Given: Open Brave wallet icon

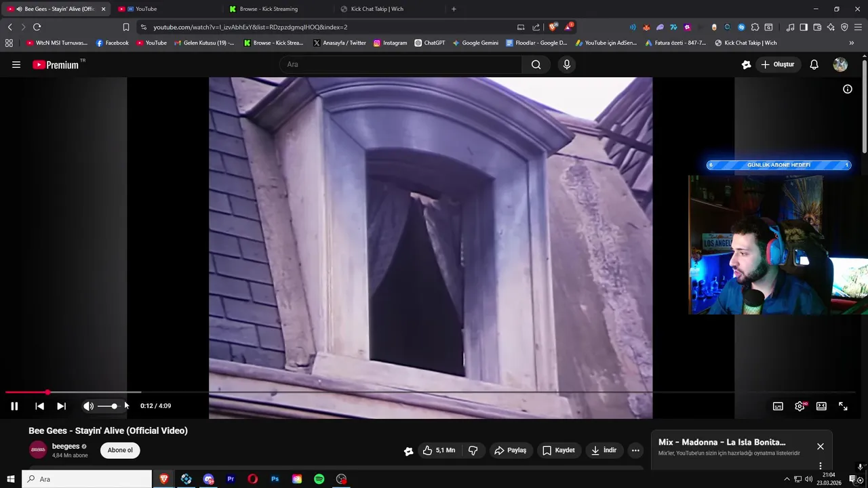Looking at the screenshot, I should point(817,27).
